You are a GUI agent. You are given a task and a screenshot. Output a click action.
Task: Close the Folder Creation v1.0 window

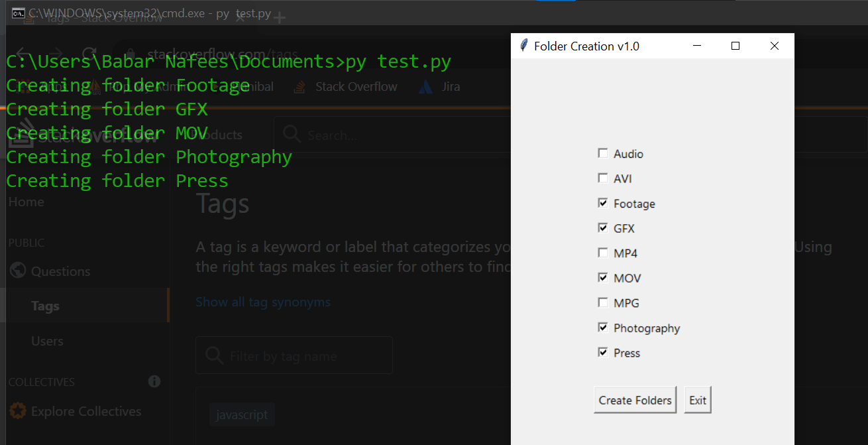coord(774,46)
